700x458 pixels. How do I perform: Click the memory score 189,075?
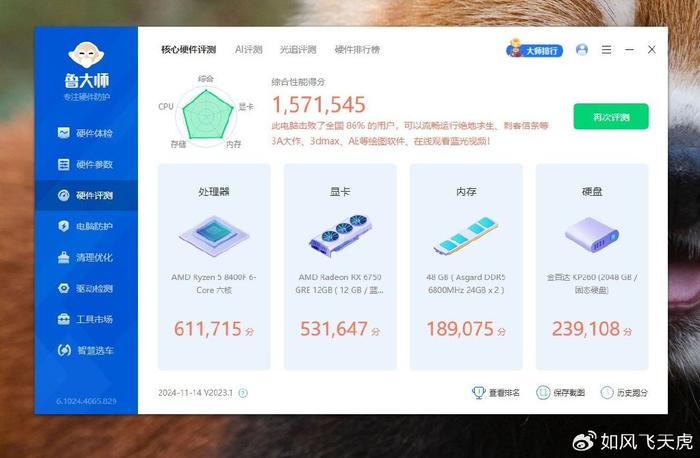460,329
